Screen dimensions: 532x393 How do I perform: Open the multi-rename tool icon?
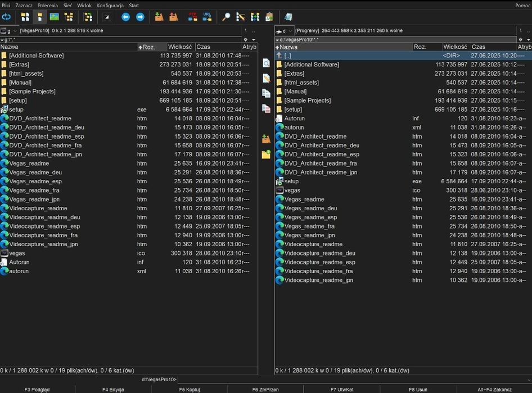240,17
